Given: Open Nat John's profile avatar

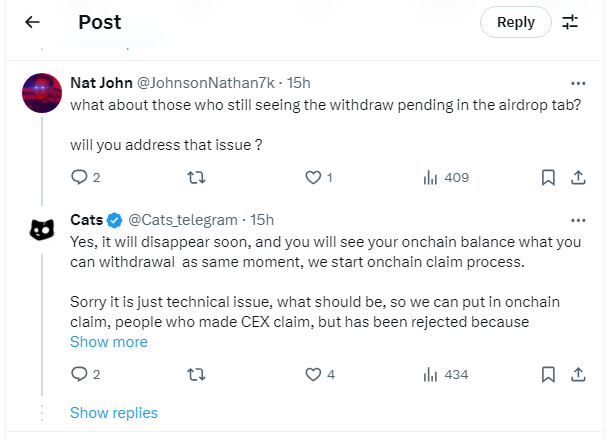Looking at the screenshot, I should click(x=42, y=94).
